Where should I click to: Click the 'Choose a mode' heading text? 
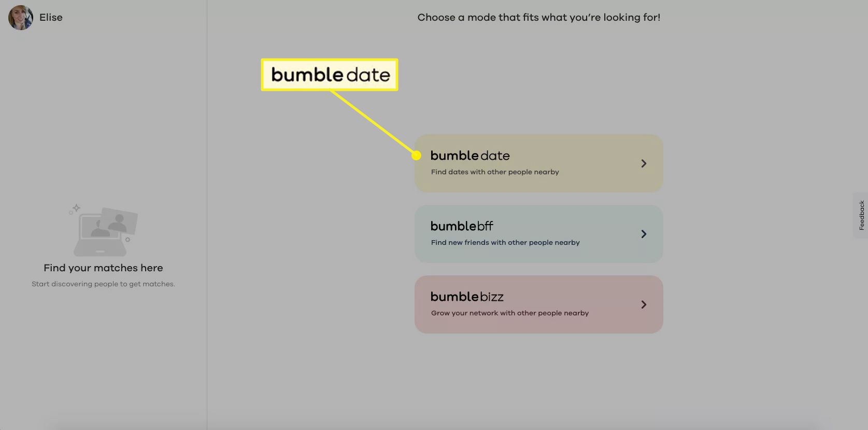[x=539, y=18]
